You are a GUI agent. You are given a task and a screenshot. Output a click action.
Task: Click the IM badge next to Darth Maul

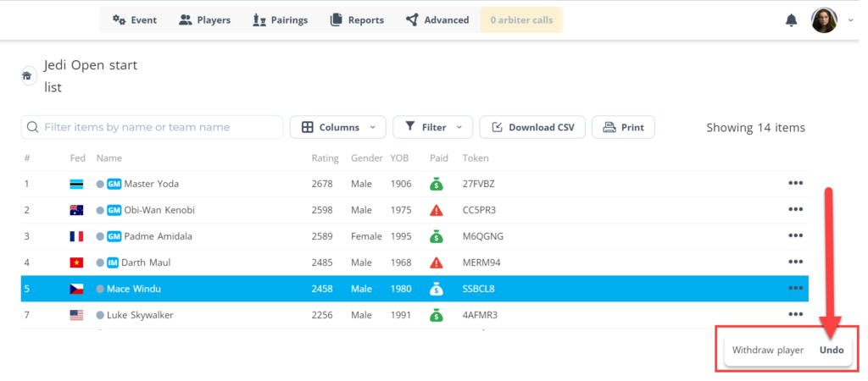[113, 262]
